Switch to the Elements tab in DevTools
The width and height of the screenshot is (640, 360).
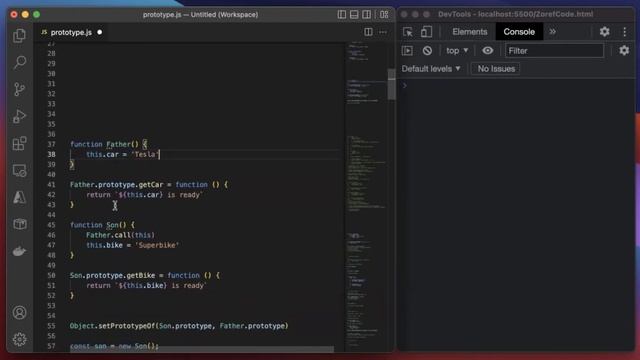[x=469, y=32]
